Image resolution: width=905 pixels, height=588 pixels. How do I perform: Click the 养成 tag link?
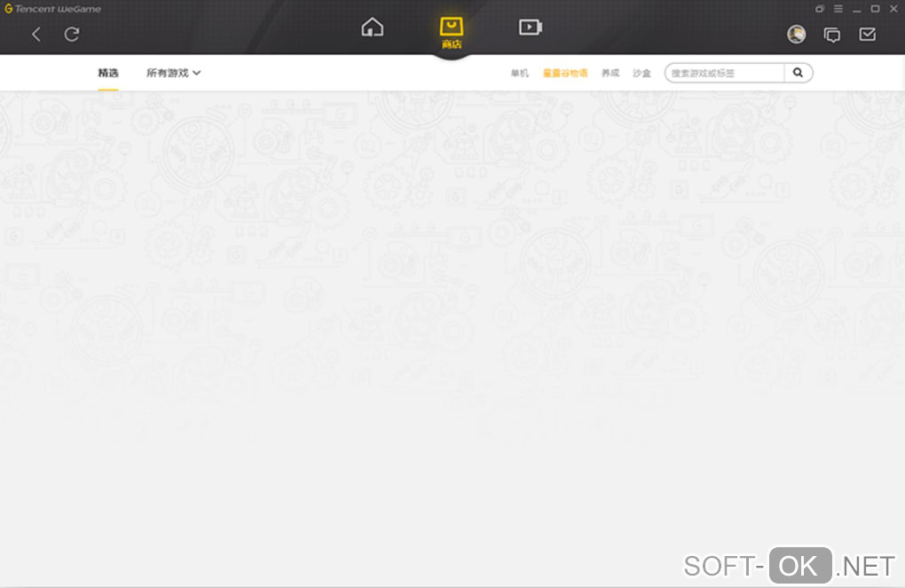point(610,74)
